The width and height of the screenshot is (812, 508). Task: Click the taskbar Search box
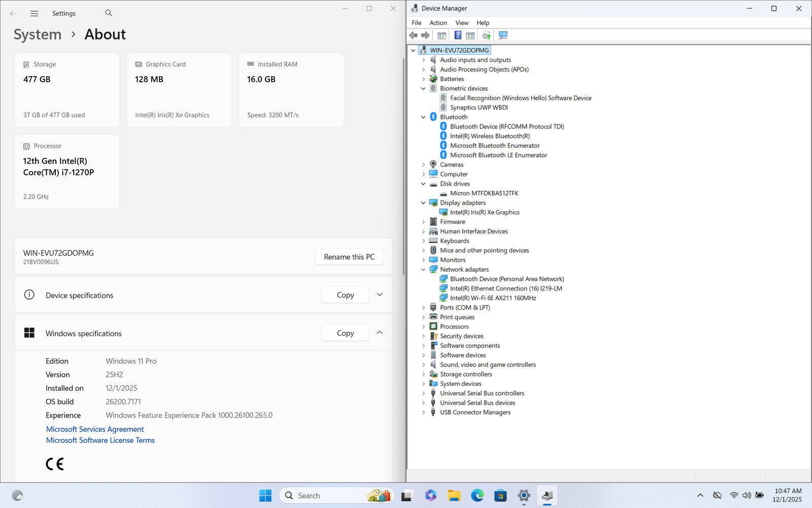(x=325, y=495)
